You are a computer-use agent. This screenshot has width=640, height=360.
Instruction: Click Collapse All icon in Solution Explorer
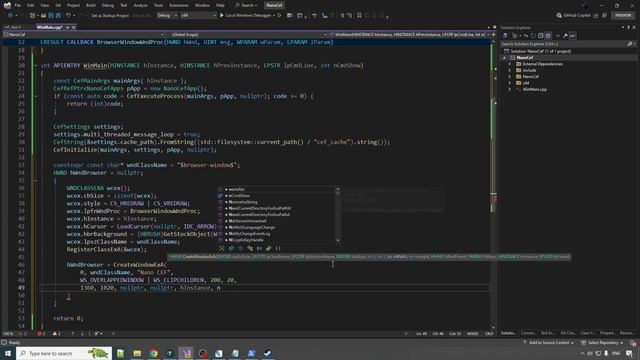pos(540,36)
